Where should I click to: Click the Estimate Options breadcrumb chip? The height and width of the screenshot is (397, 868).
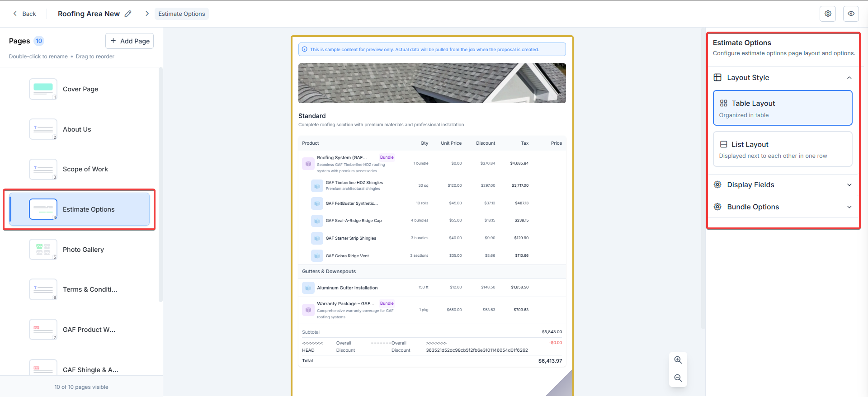point(182,14)
